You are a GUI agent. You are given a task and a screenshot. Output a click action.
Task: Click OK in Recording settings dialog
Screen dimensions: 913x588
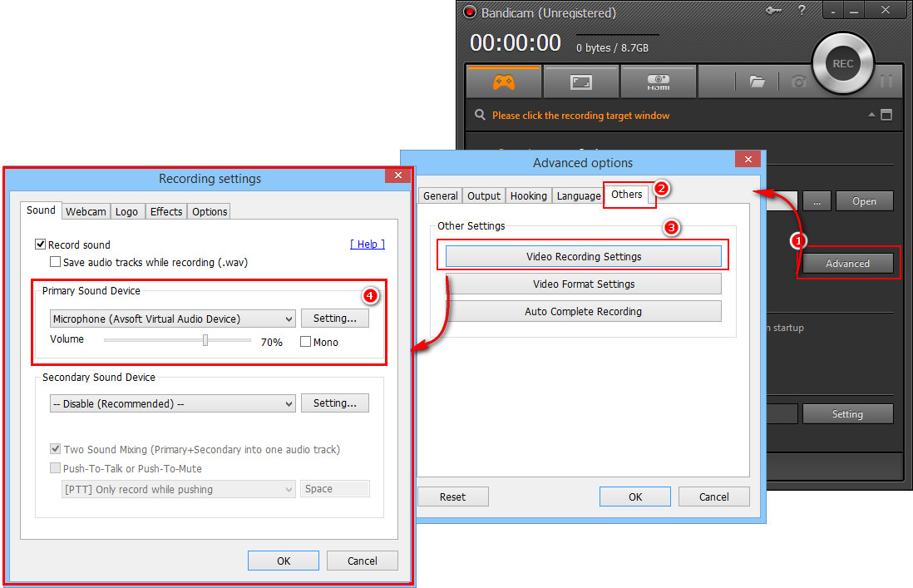pos(284,561)
